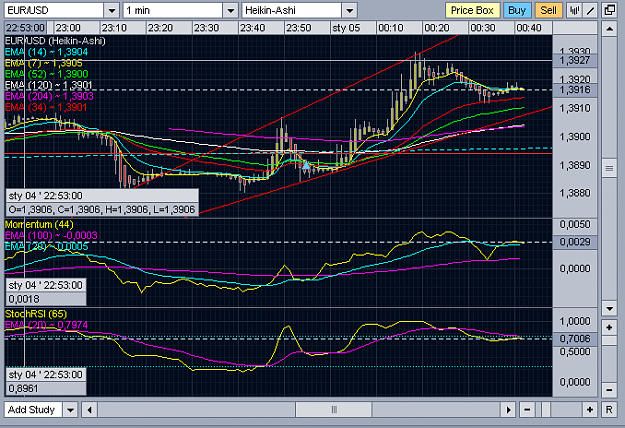Click the StochRSI (65) study label

tap(36, 314)
